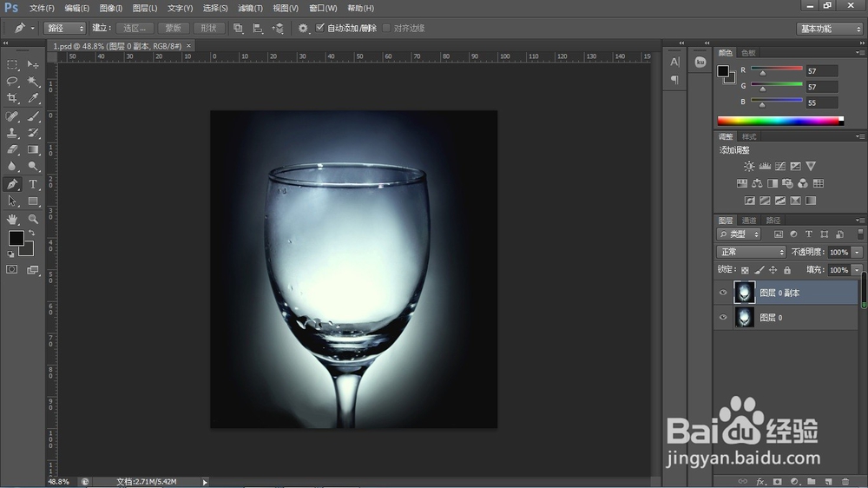Select the Healing Brush tool

pos(12,116)
